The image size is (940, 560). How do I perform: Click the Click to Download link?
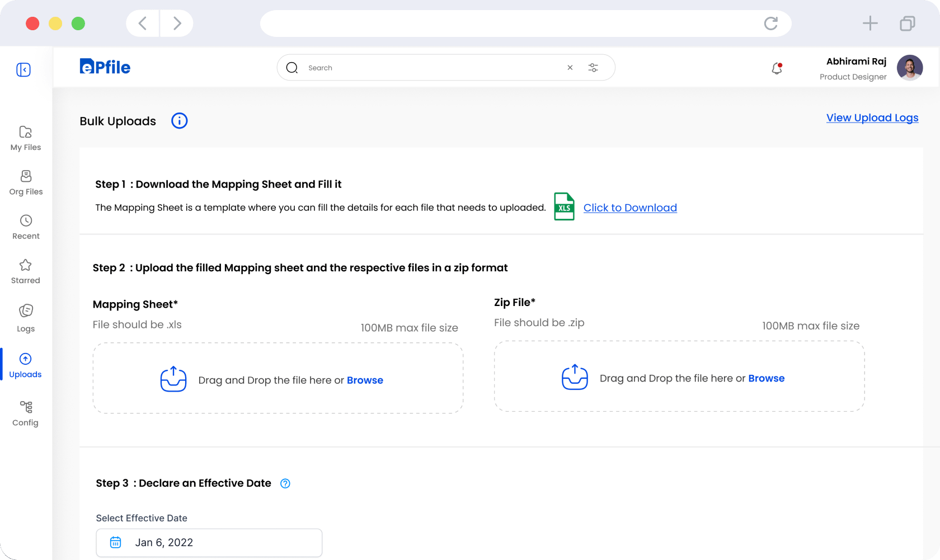[630, 208]
